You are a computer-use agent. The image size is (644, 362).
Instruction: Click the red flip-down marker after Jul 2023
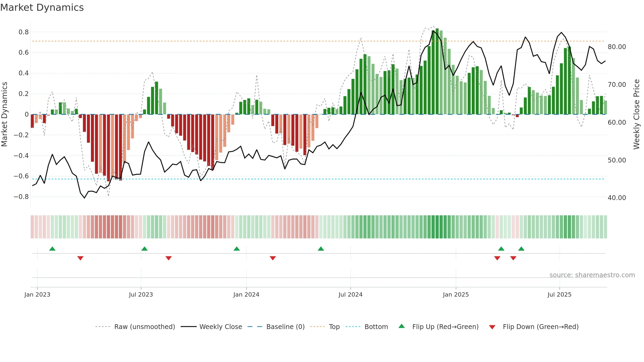pos(169,258)
